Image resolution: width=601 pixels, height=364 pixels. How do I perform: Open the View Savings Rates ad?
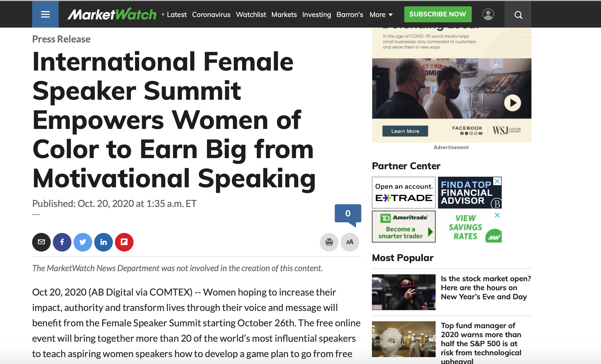pos(470,227)
